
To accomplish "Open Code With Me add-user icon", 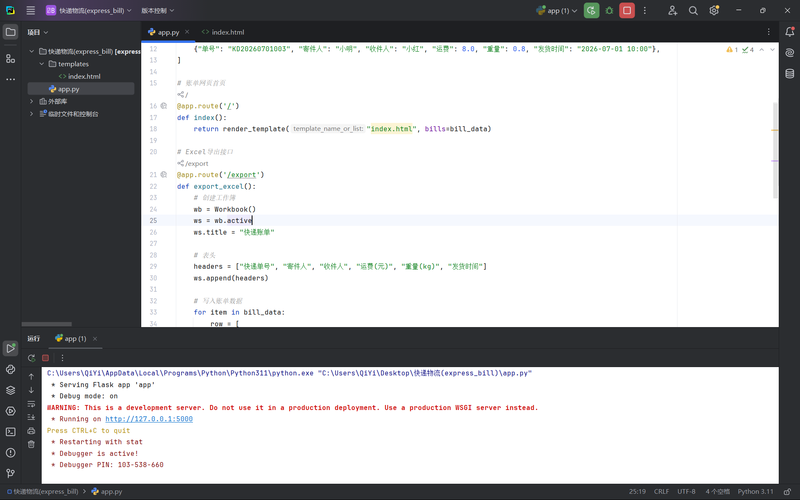I will [x=672, y=10].
